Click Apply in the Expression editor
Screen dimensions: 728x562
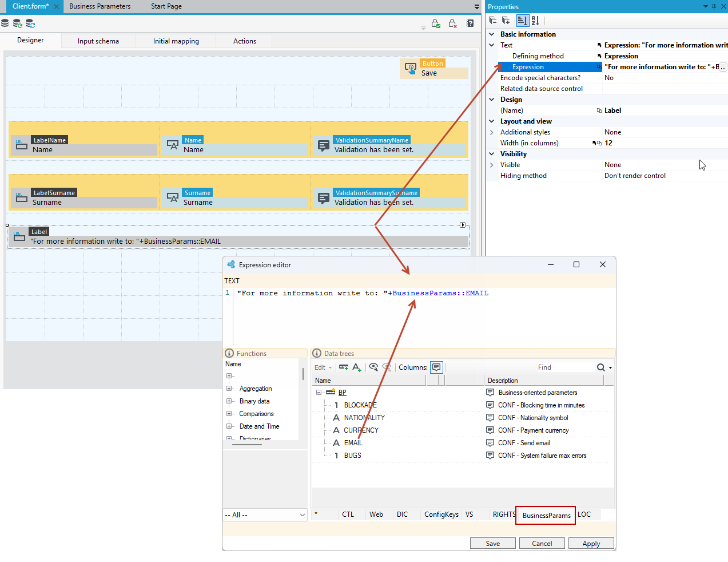click(591, 544)
